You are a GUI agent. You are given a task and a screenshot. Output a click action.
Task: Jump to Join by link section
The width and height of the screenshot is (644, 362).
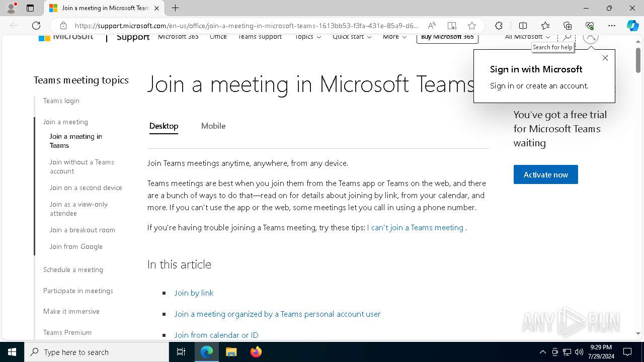194,293
